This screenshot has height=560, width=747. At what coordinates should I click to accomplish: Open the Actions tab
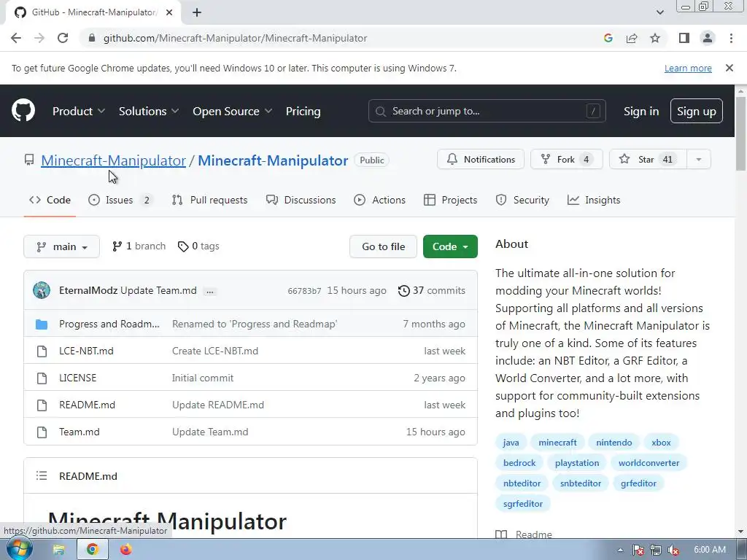click(379, 200)
